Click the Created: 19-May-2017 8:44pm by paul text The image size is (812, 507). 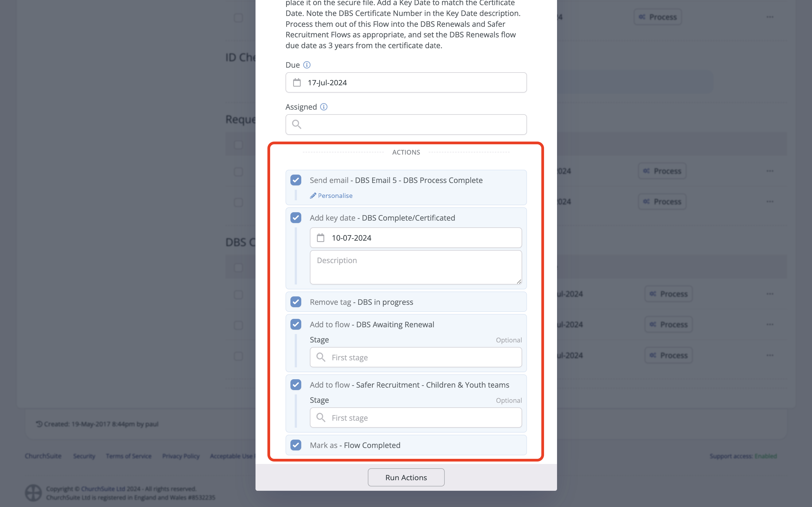101,424
